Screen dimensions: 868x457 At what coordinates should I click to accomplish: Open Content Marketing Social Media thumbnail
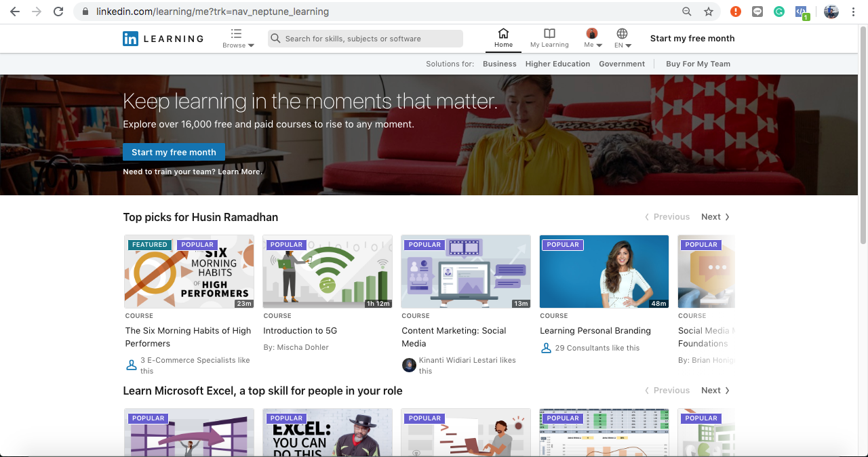coord(466,272)
